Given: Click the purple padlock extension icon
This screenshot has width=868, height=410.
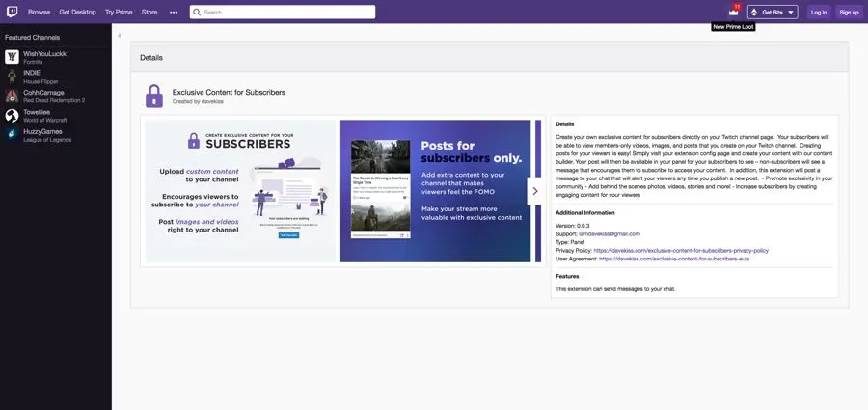Looking at the screenshot, I should point(153,96).
